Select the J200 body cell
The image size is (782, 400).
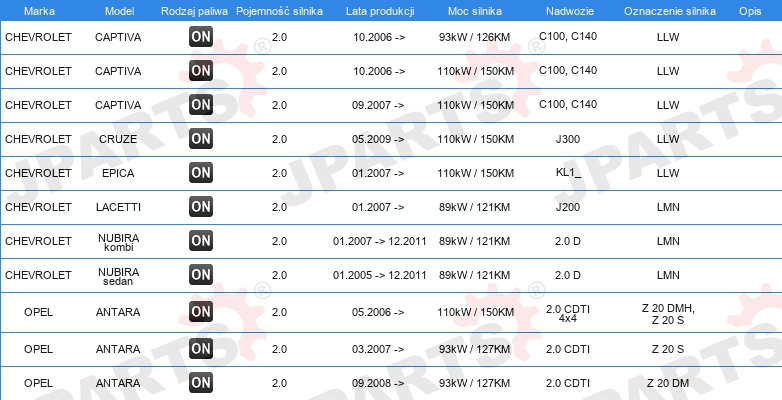tap(568, 207)
